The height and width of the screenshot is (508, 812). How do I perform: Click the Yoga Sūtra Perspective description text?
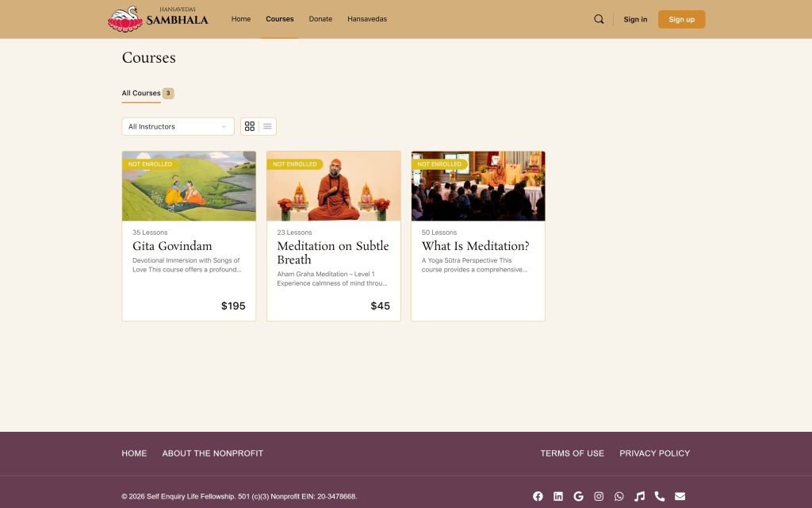pos(474,265)
